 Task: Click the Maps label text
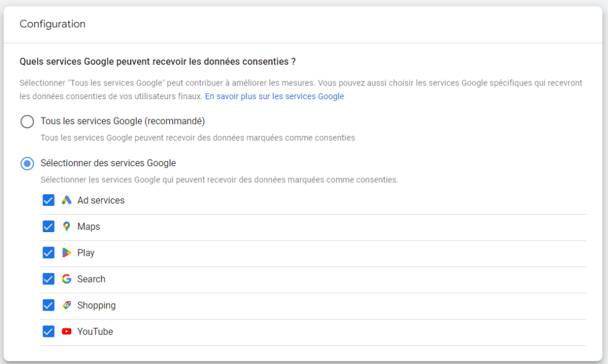coord(89,227)
